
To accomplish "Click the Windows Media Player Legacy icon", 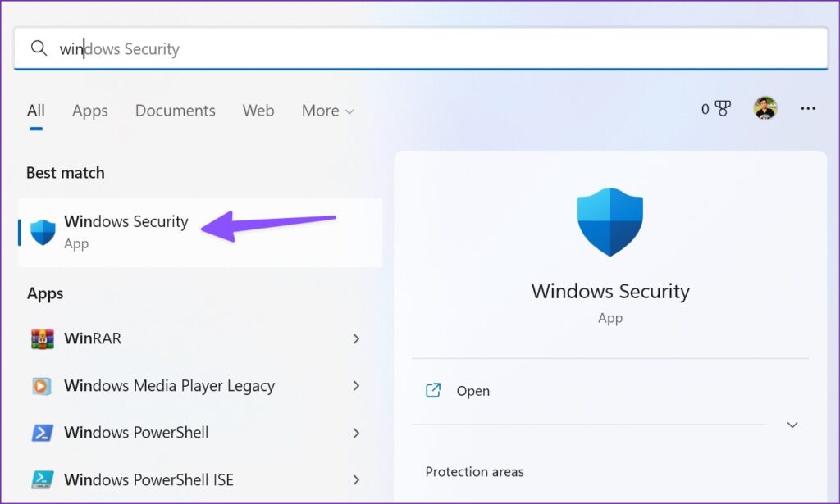I will tap(41, 385).
